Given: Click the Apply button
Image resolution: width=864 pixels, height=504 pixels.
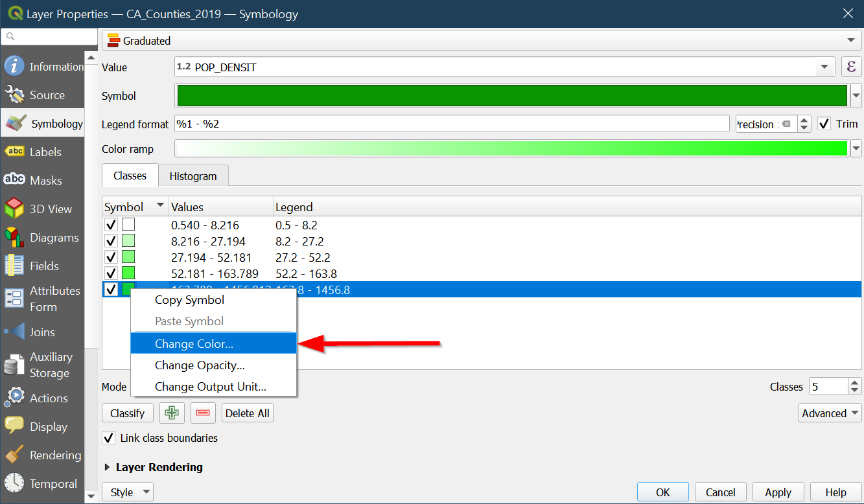Looking at the screenshot, I should pyautogui.click(x=778, y=492).
